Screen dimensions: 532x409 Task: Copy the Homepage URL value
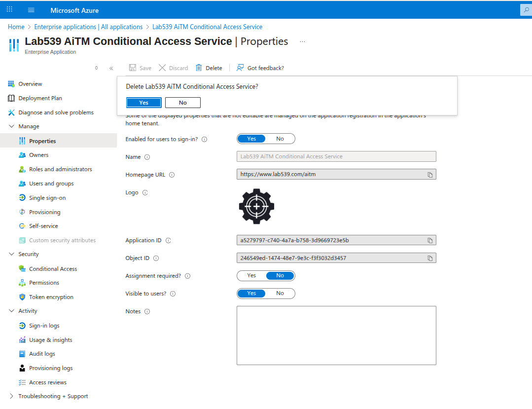click(x=430, y=175)
